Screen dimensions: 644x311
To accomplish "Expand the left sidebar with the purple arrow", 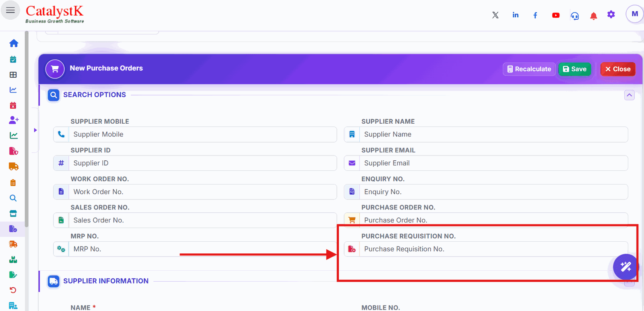I will click(x=35, y=130).
